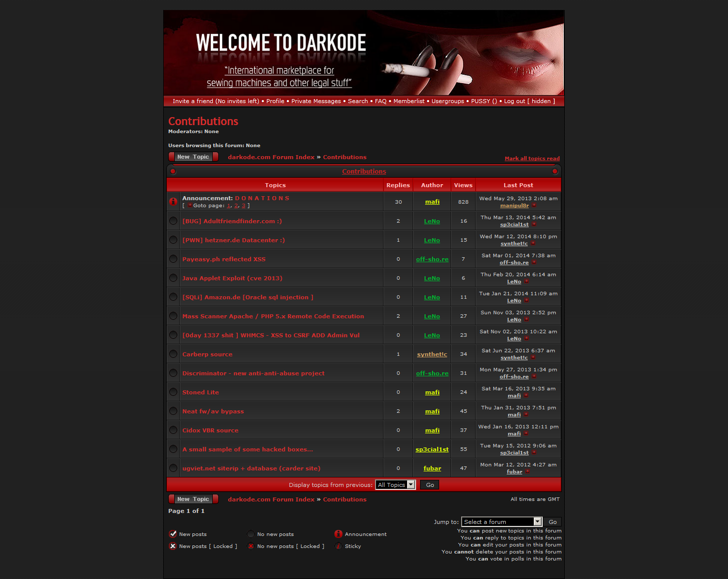The height and width of the screenshot is (579, 728).
Task: Select FAQ in the top navigation bar
Action: 381,101
